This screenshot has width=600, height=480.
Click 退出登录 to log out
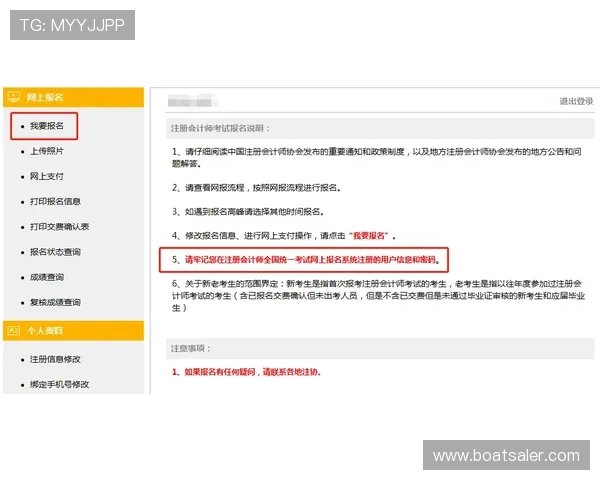pos(576,101)
